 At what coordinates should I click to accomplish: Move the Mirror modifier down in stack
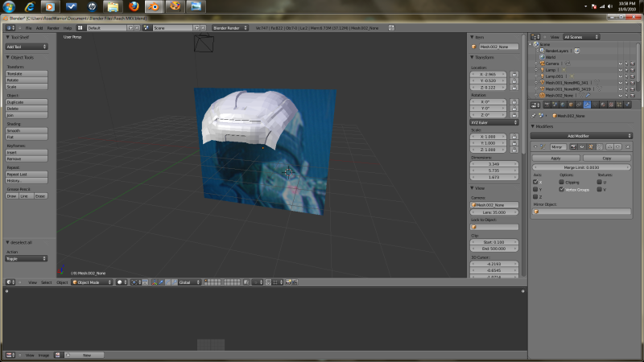pyautogui.click(x=617, y=147)
